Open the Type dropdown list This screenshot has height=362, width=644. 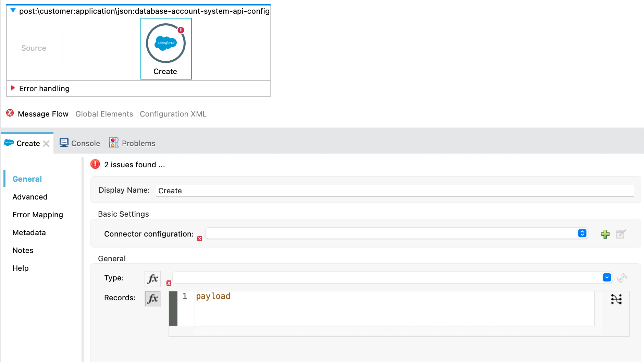[607, 277]
